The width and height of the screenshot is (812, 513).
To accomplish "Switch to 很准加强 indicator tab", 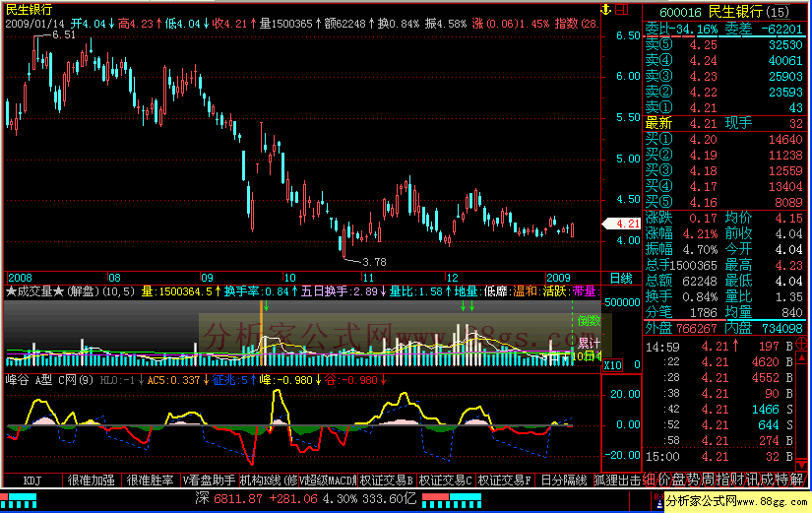I will coord(92,481).
